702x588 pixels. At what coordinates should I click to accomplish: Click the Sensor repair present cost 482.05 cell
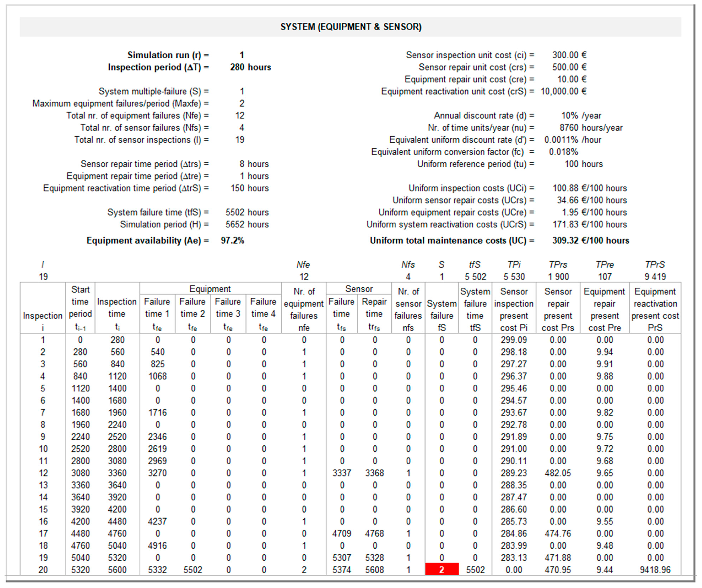point(558,473)
